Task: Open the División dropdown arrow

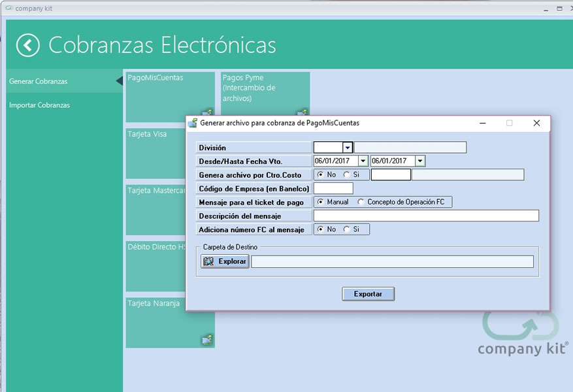Action: [348, 148]
